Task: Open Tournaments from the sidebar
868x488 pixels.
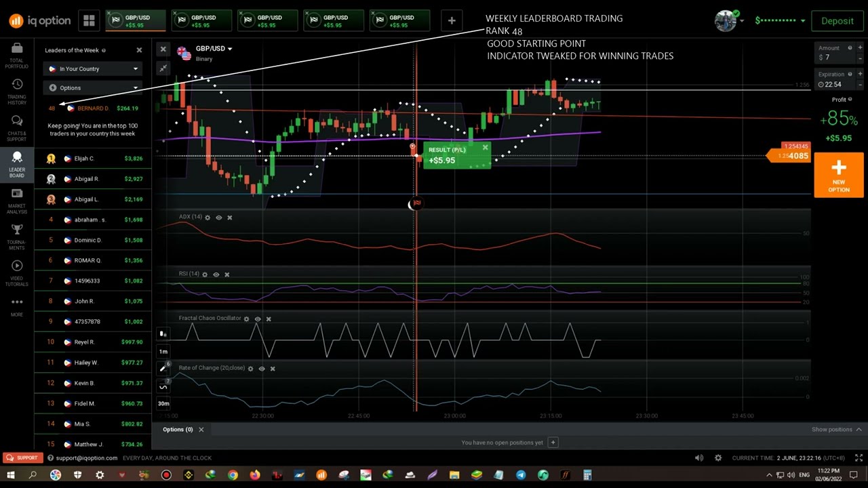Action: tap(17, 237)
